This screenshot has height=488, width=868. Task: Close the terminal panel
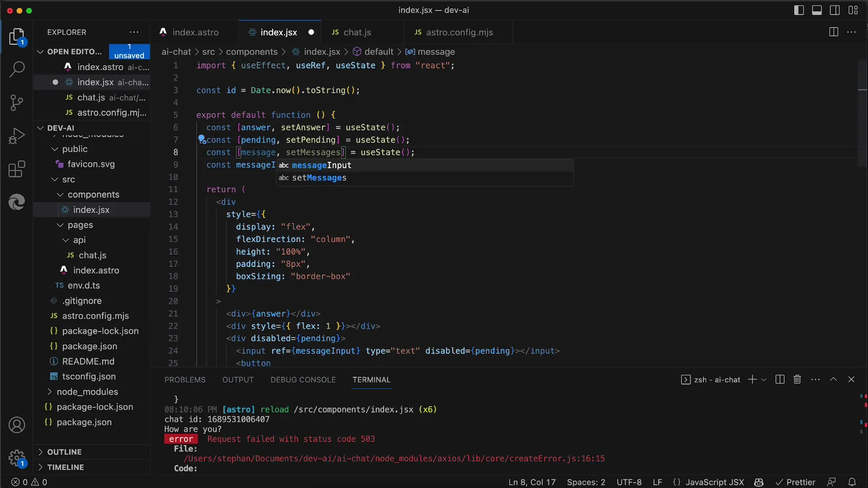(851, 379)
